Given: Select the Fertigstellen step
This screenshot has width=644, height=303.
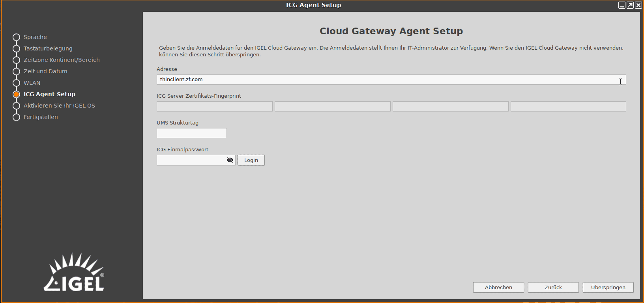Looking at the screenshot, I should (x=41, y=117).
